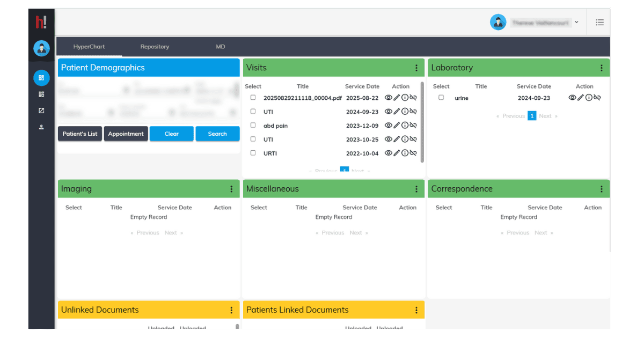Screen dimensions: 644x337
Task: Edit the 2024-09-23 UTI visit entry
Action: [397, 112]
